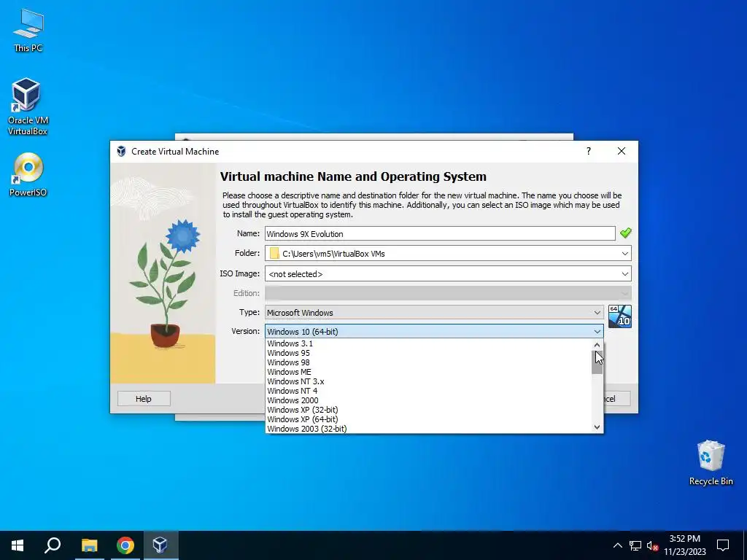Collapse the Version dropdown showing Windows 10
747x560 pixels.
434,332
